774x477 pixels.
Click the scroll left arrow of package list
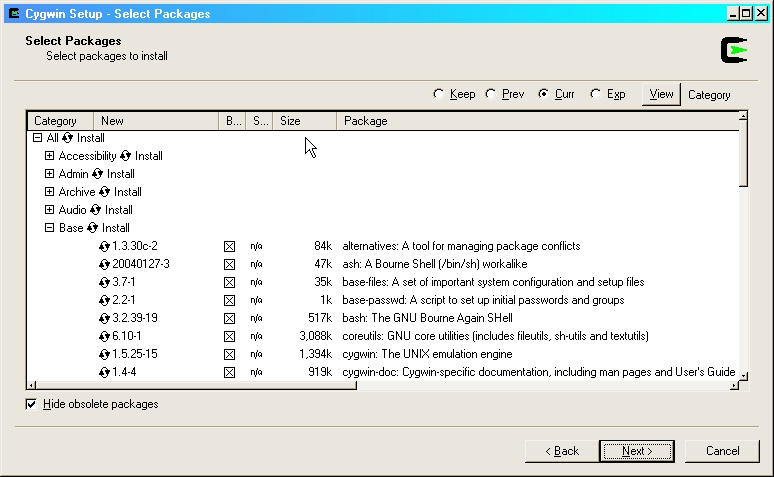pyautogui.click(x=32, y=385)
